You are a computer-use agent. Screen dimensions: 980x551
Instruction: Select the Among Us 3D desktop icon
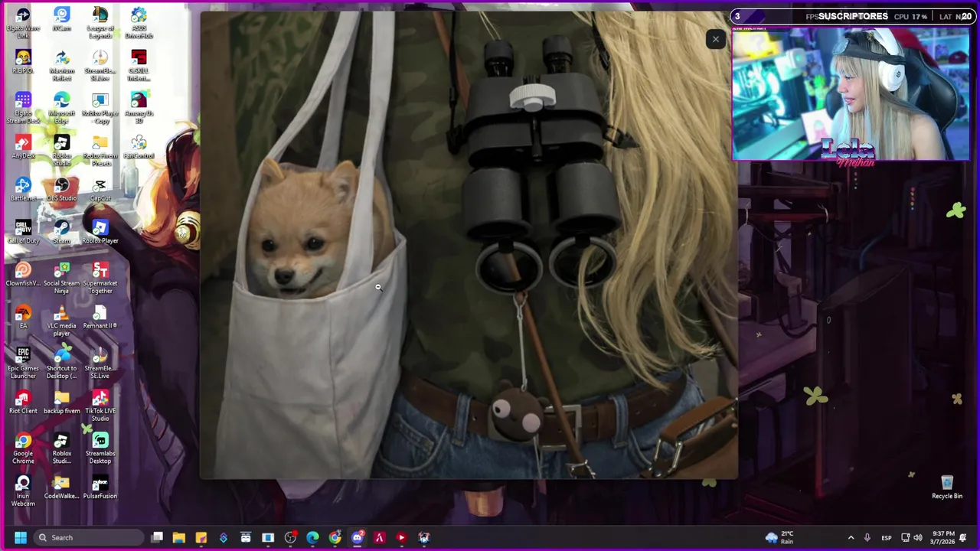[x=139, y=108]
